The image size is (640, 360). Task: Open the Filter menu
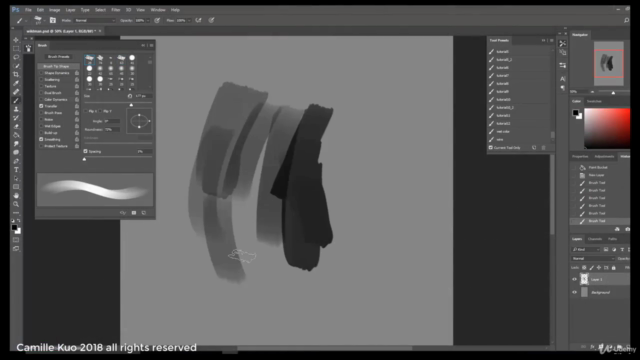pyautogui.click(x=116, y=10)
